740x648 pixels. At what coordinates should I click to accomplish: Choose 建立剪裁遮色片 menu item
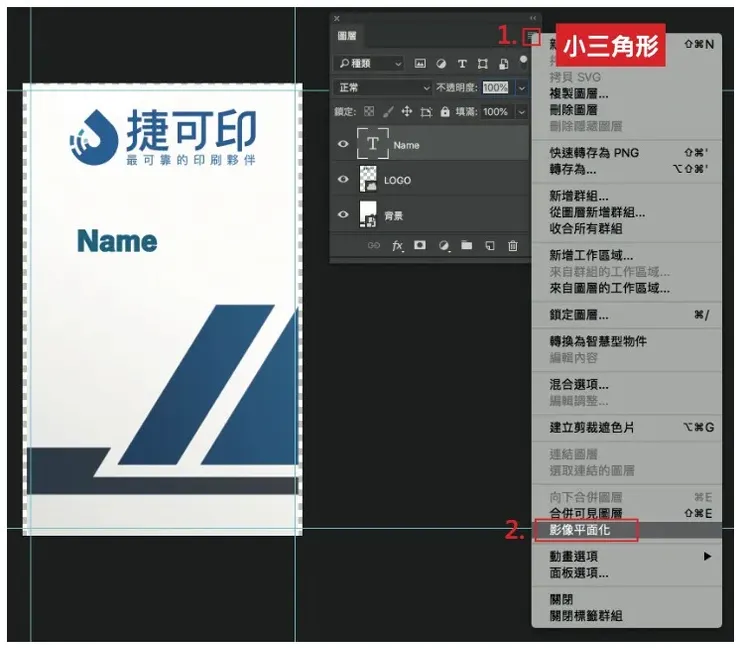pos(627,428)
